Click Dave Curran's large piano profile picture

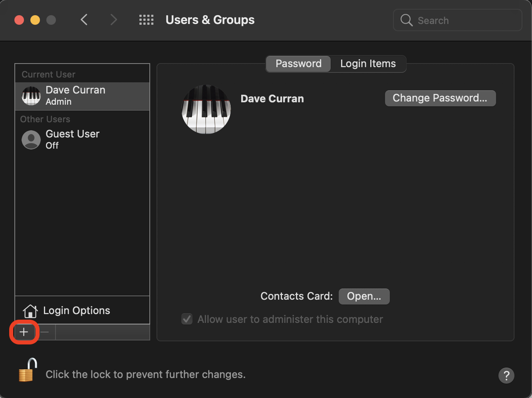tap(206, 109)
